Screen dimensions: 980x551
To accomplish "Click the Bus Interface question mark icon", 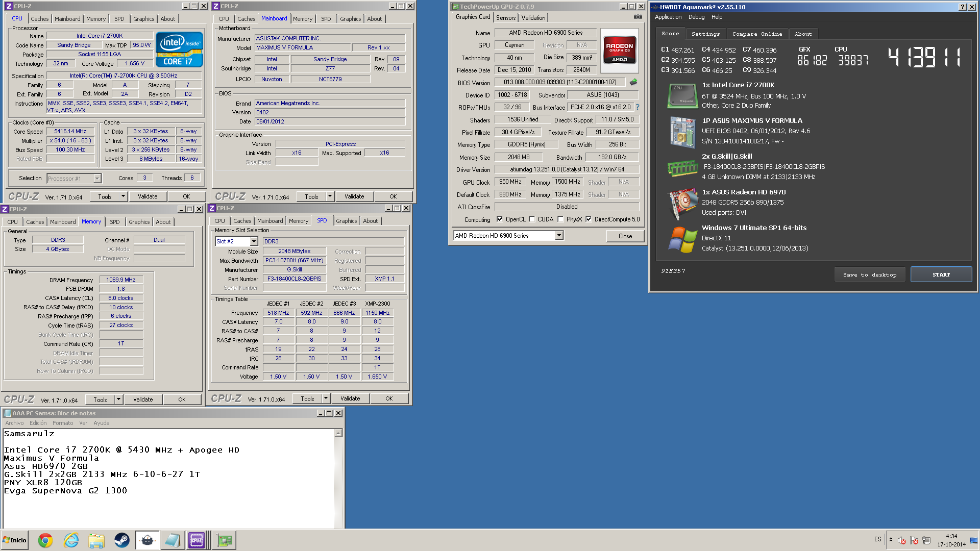I will point(637,108).
